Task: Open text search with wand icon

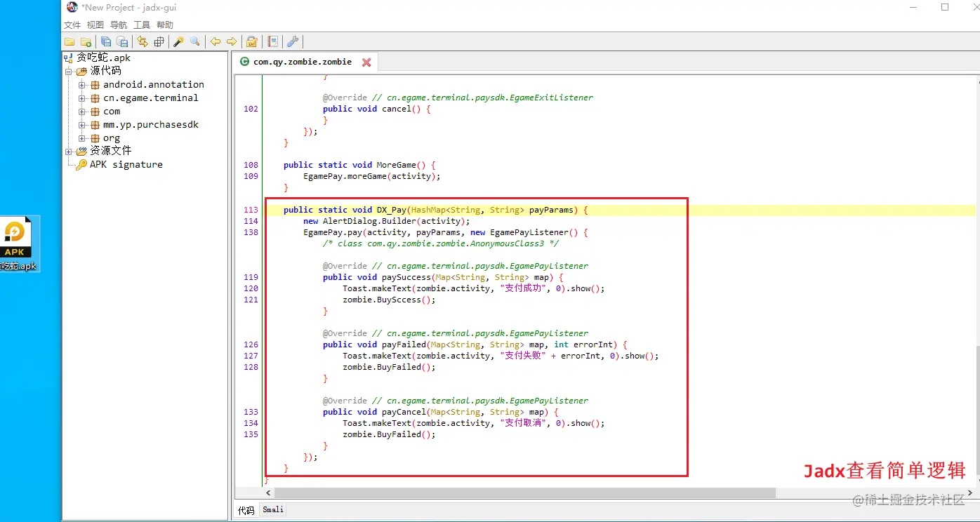Action: pos(179,41)
